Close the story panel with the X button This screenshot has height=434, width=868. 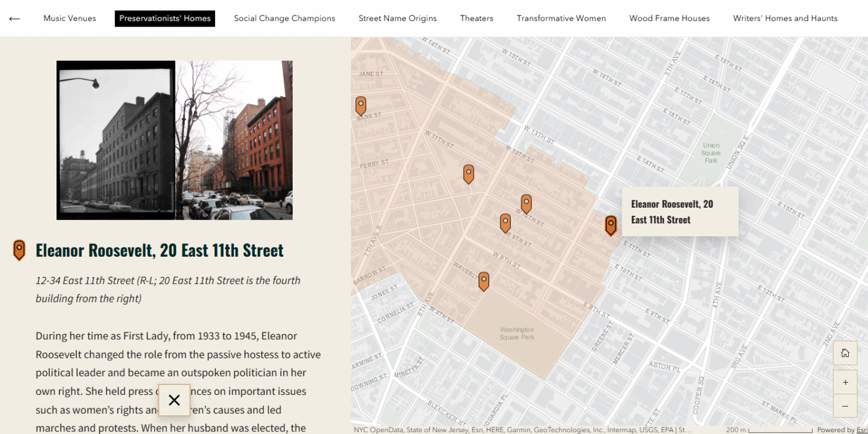pos(174,400)
